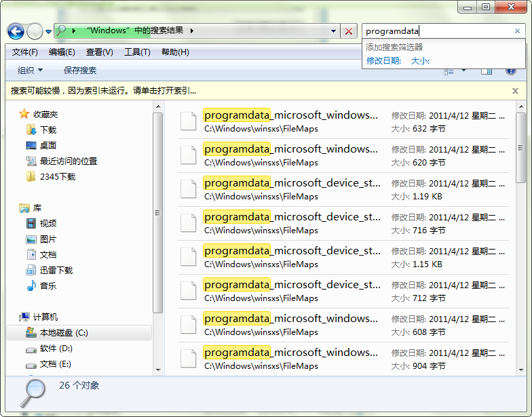The height and width of the screenshot is (417, 532).
Task: Open the recent pages dropdown arrow
Action: 49,32
